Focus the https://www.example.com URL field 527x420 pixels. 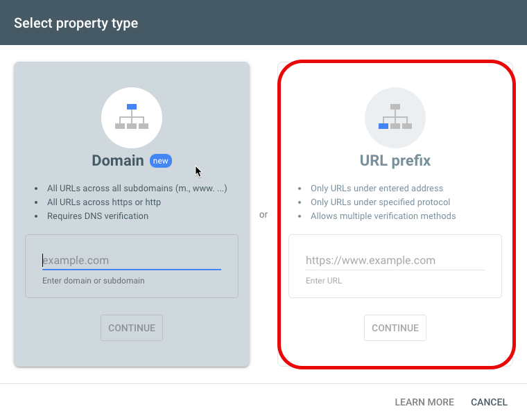[x=395, y=261]
